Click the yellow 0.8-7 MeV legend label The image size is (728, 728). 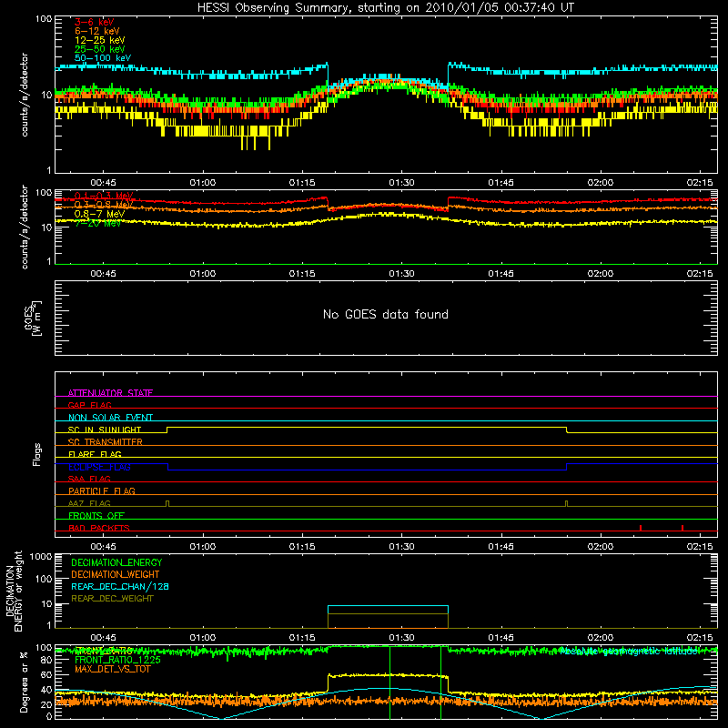(100, 214)
